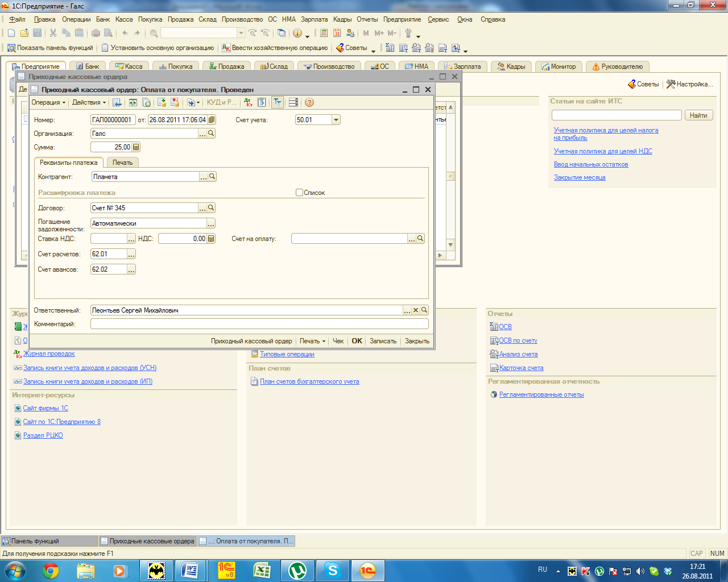Image resolution: width=728 pixels, height=582 pixels.
Task: Click the OK button in the order form
Action: (x=357, y=341)
